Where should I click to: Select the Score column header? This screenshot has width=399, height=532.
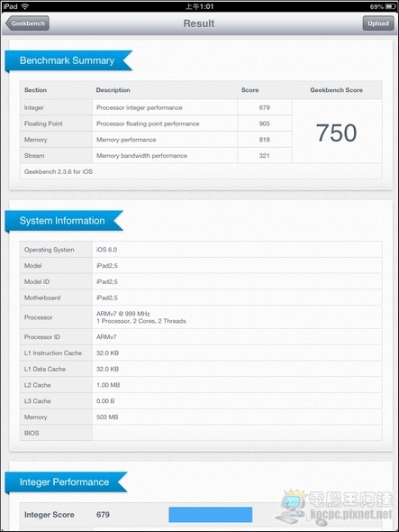pos(249,90)
